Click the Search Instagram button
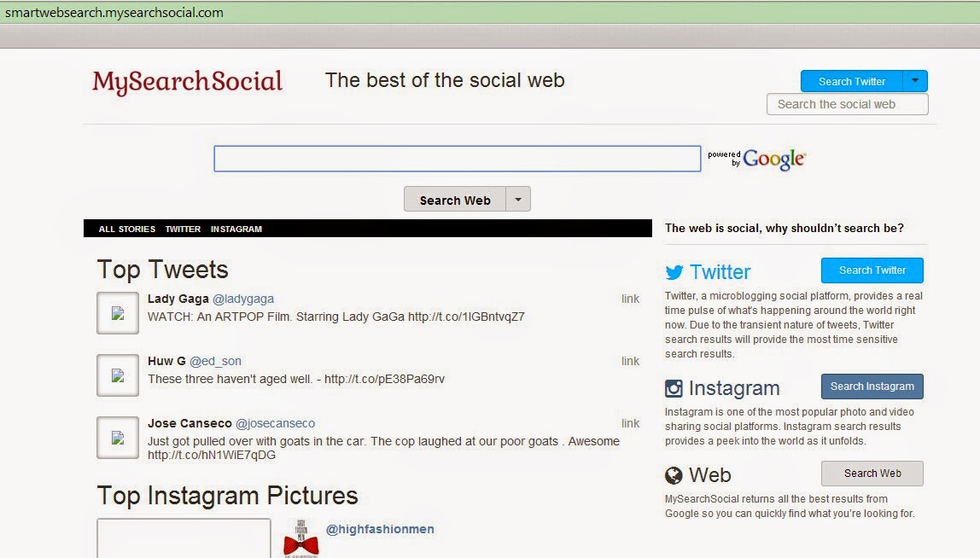 click(872, 387)
